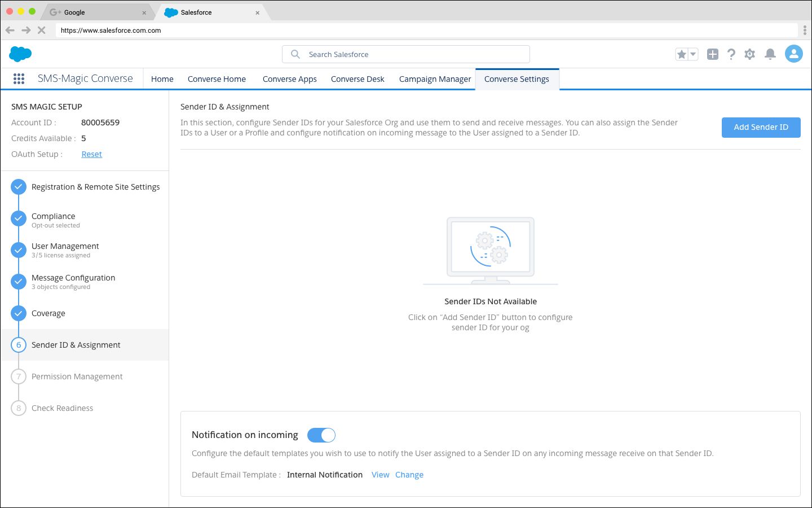Open the app launcher grid icon
The width and height of the screenshot is (812, 508).
(19, 78)
